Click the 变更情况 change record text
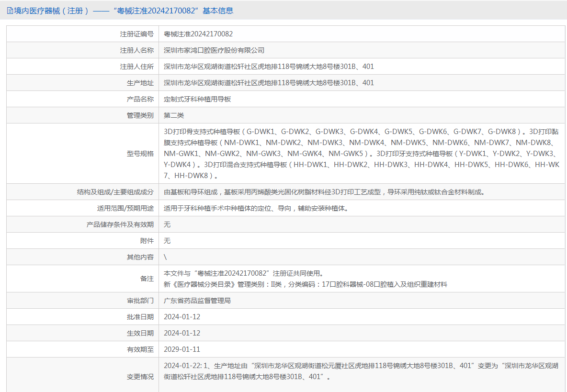This screenshot has height=392, width=567. [361, 371]
